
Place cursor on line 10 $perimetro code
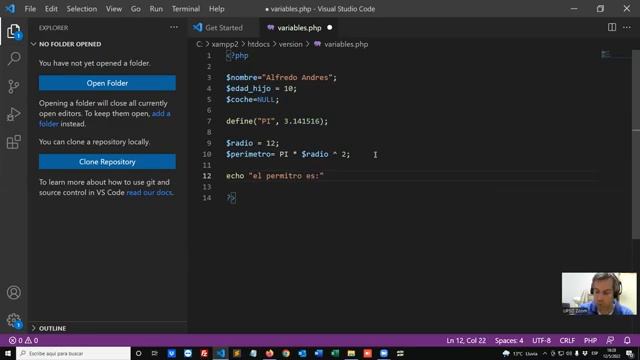click(x=288, y=154)
